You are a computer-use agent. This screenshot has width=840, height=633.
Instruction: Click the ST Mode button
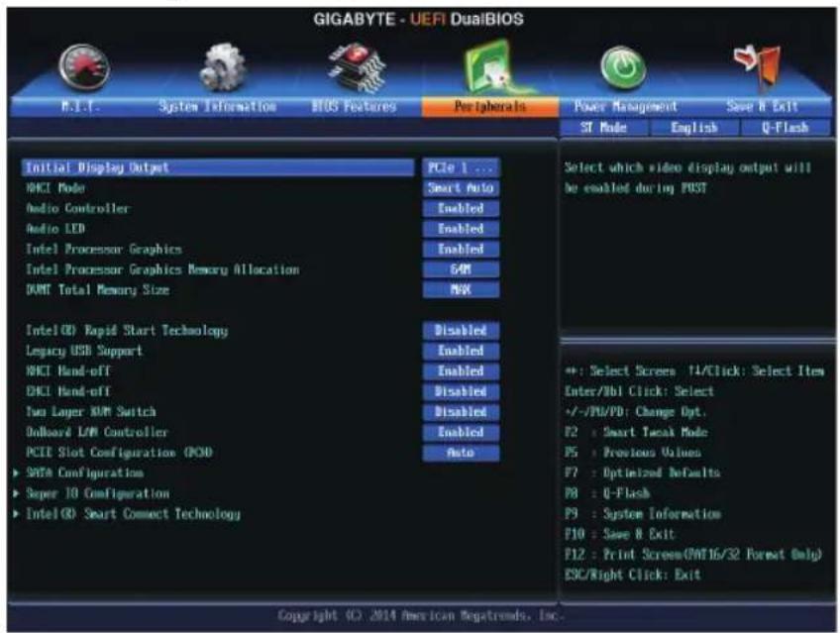point(604,128)
